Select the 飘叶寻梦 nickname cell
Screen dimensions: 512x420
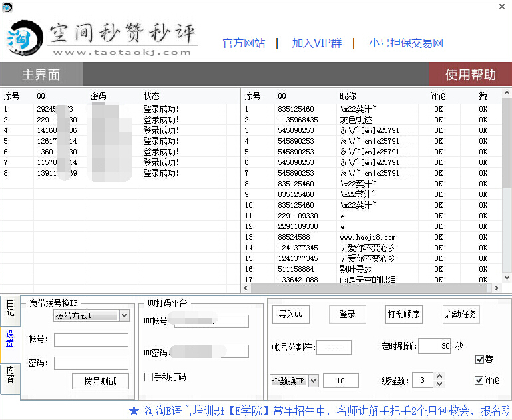click(x=356, y=269)
